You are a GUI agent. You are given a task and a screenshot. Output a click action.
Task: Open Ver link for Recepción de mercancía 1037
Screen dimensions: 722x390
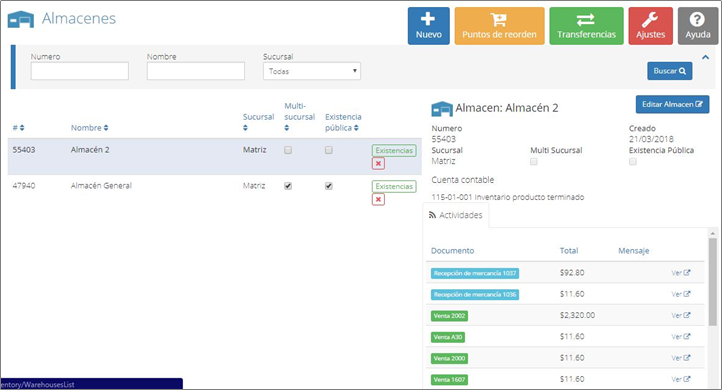coord(681,273)
